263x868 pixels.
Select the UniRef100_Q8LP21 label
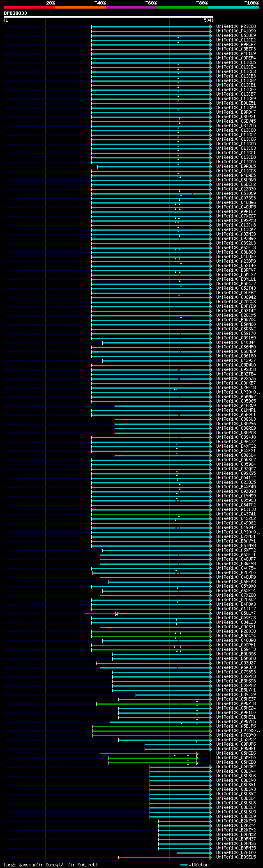tap(236, 117)
